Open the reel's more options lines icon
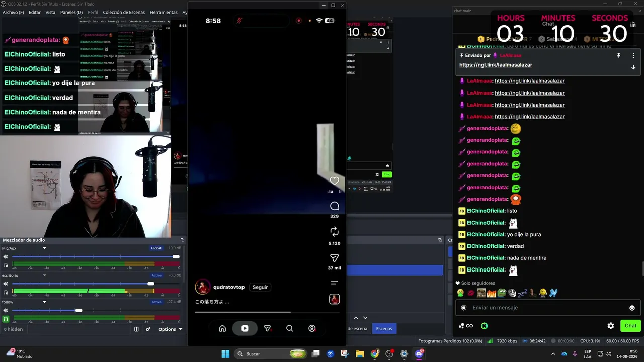The image size is (644, 362). point(334,283)
